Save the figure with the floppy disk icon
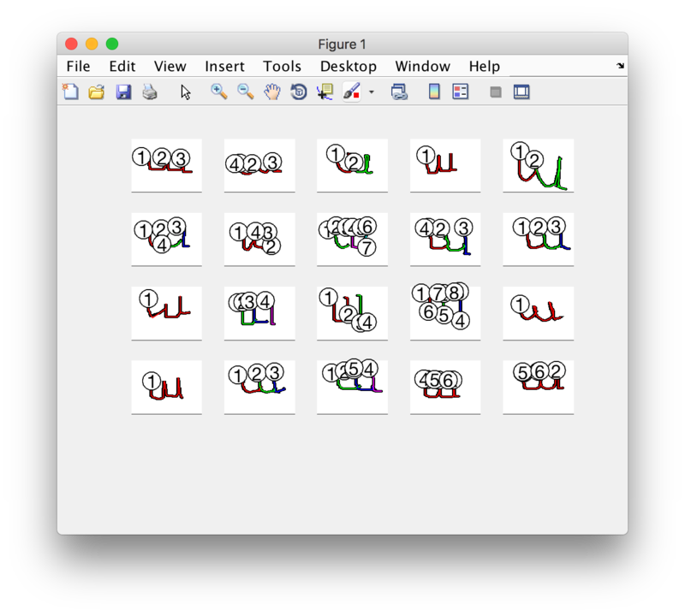Viewport: 685px width, 616px height. tap(123, 92)
